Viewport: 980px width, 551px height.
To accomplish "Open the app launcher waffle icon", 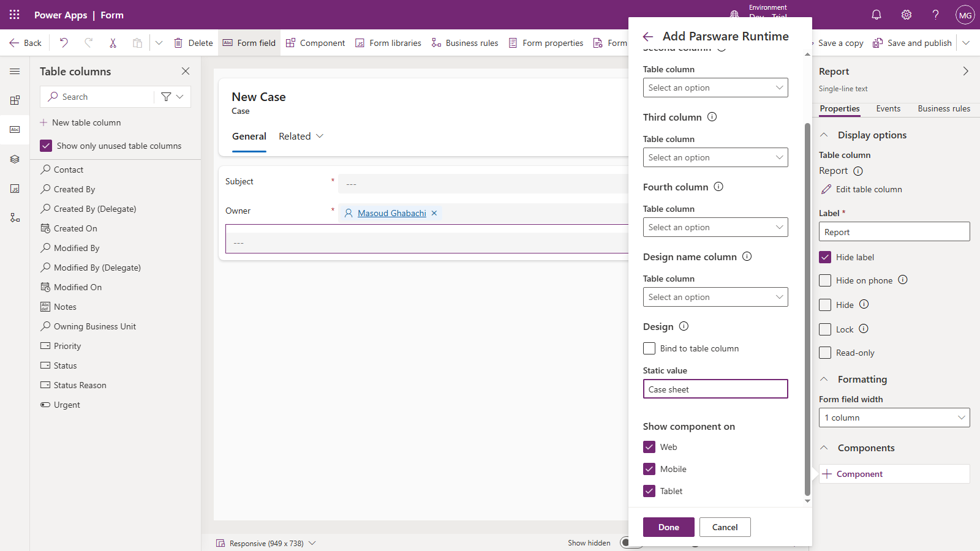I will click(x=15, y=15).
